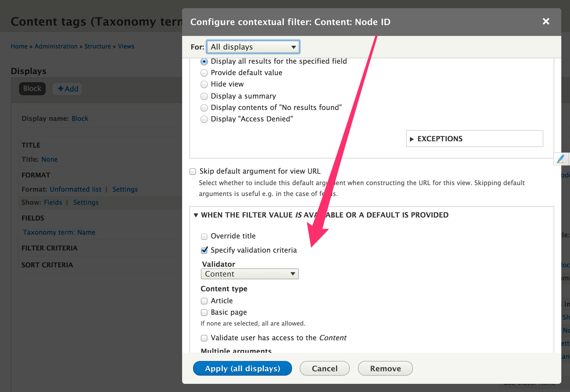This screenshot has height=392, width=570.
Task: Collapse the filter value available section
Action: coord(196,215)
